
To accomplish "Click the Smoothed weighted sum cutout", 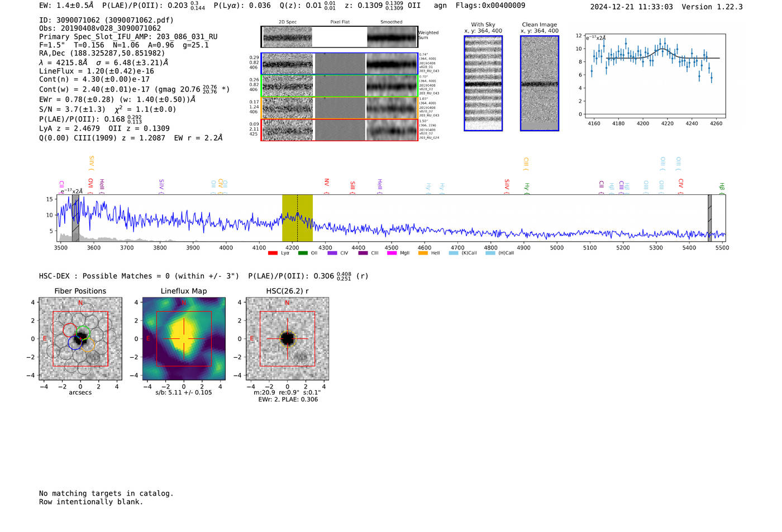I will pos(392,37).
